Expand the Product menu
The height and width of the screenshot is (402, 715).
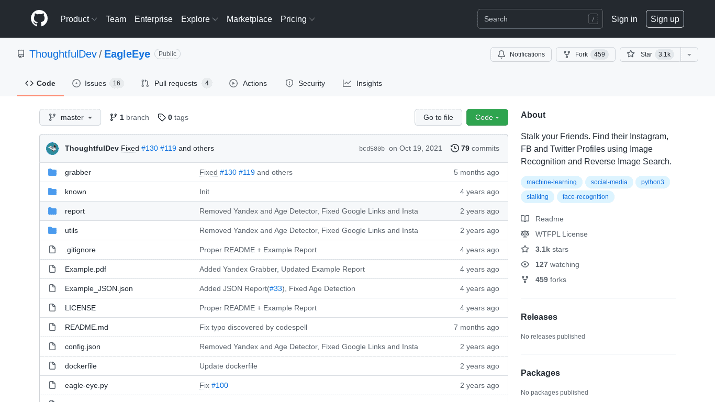point(78,19)
